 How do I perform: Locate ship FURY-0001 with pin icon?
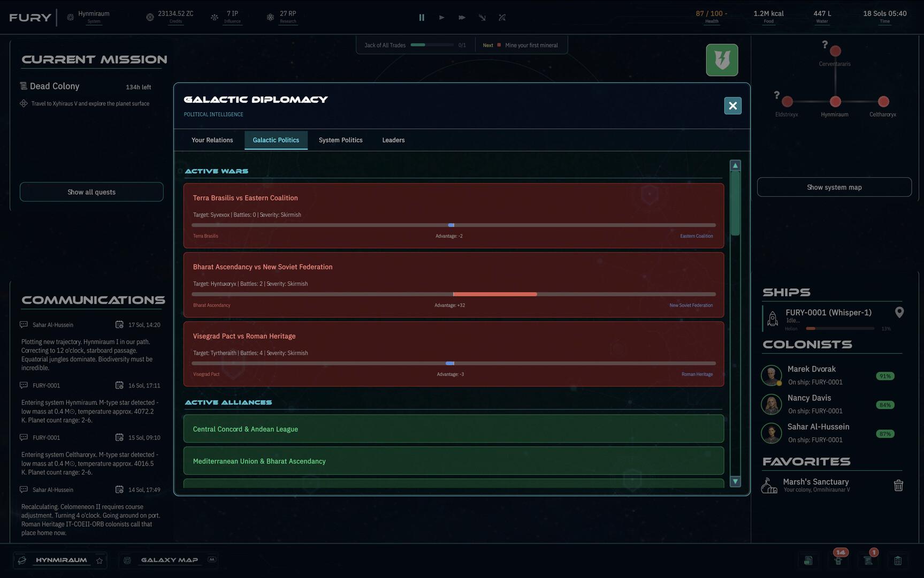(x=899, y=313)
